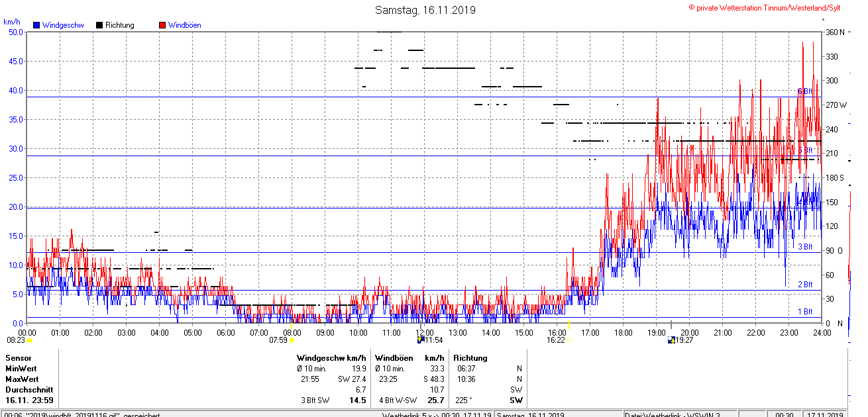Select the Windböen legend label at top

click(x=185, y=25)
